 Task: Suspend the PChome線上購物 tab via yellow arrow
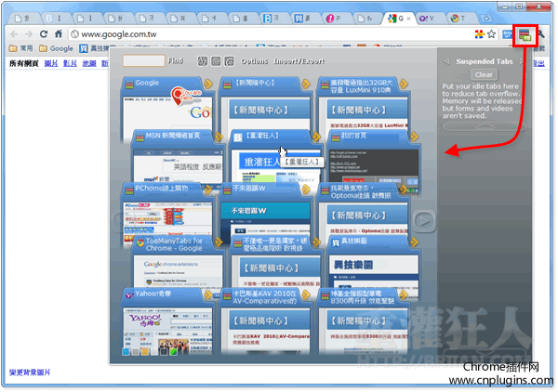tap(207, 189)
